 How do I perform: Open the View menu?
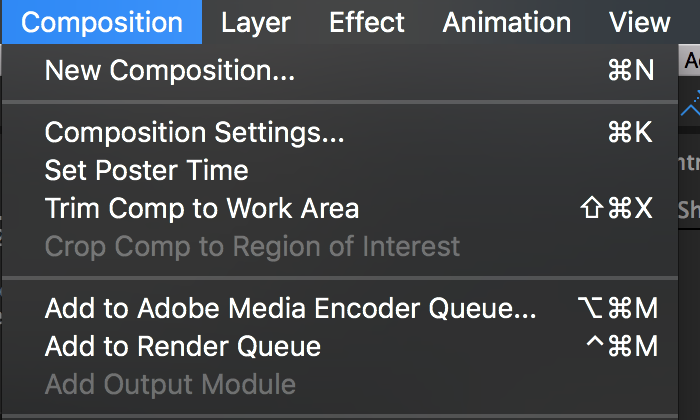click(639, 22)
